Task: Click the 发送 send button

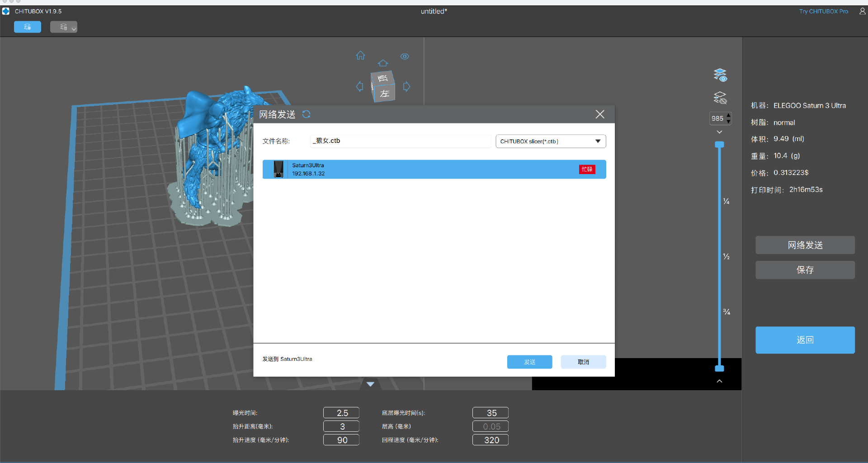Action: [529, 362]
